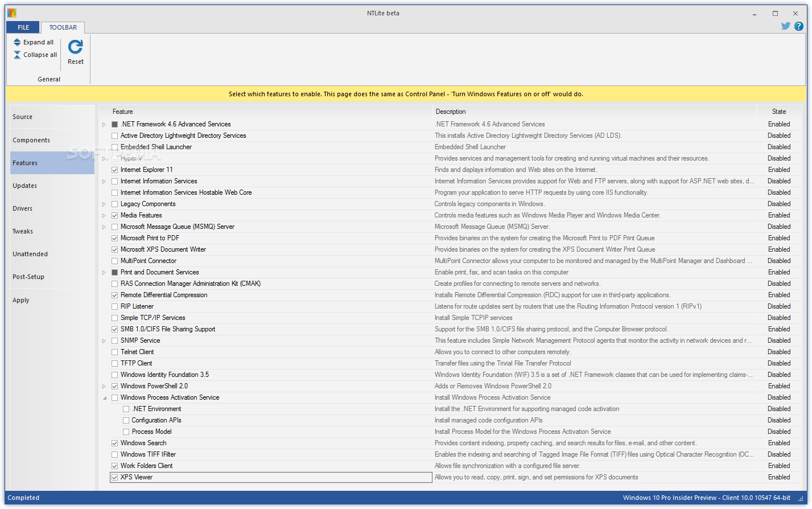Click the Hyper-V feature row
812x509 pixels.
(x=450, y=158)
